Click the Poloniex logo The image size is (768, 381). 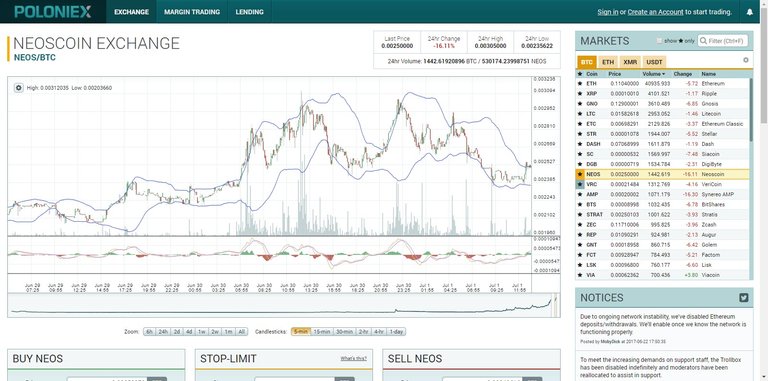(x=52, y=12)
